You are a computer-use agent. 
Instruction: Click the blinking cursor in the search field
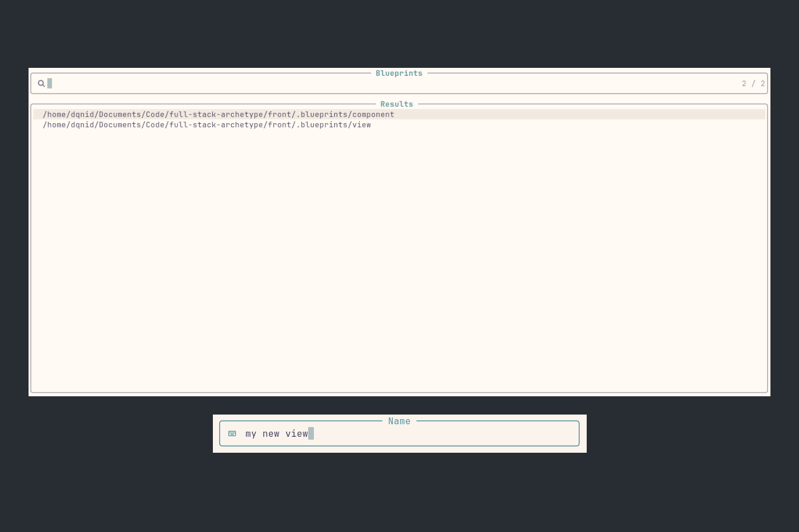(50, 83)
